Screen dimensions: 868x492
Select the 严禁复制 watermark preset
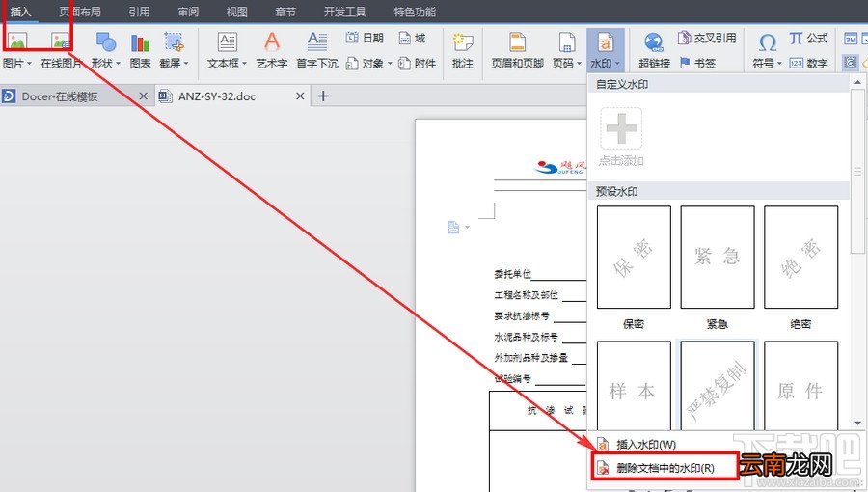(x=718, y=385)
